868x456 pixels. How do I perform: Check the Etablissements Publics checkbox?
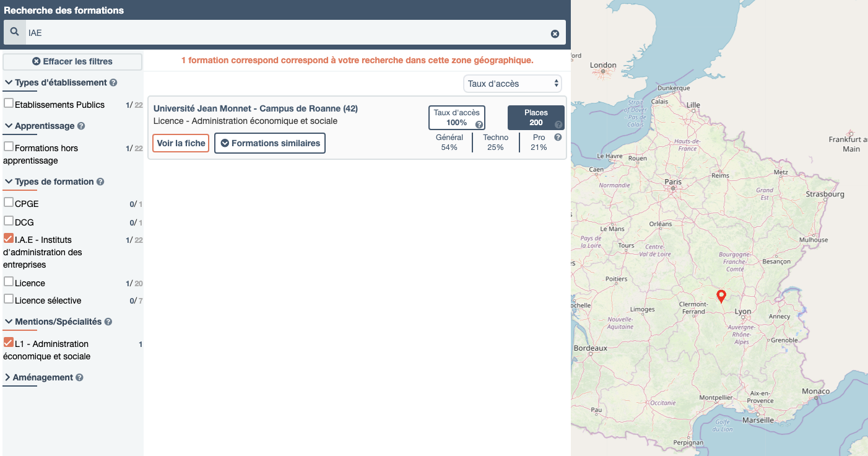[x=9, y=103]
